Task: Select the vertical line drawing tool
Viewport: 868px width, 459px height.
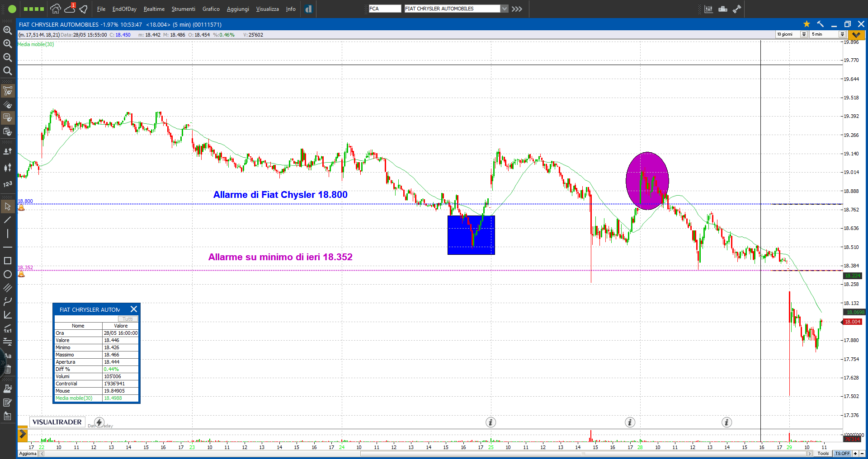Action: click(8, 234)
